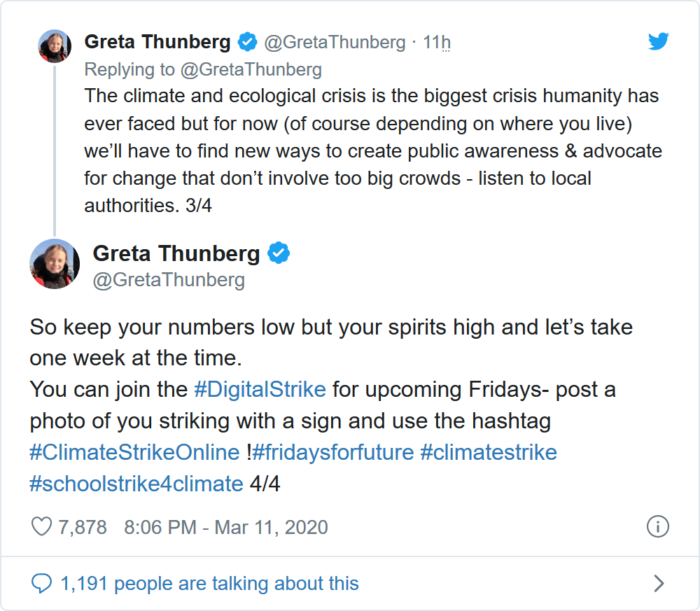Click "1,191 people are talking about this"

(x=209, y=583)
